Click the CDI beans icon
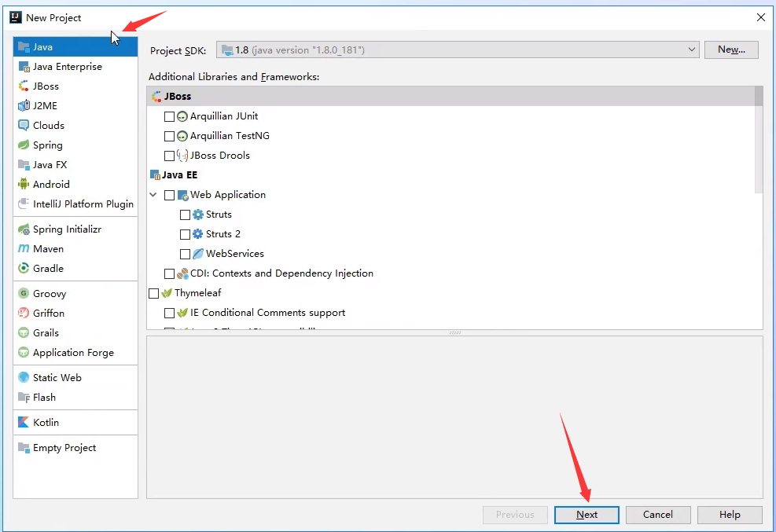 182,273
